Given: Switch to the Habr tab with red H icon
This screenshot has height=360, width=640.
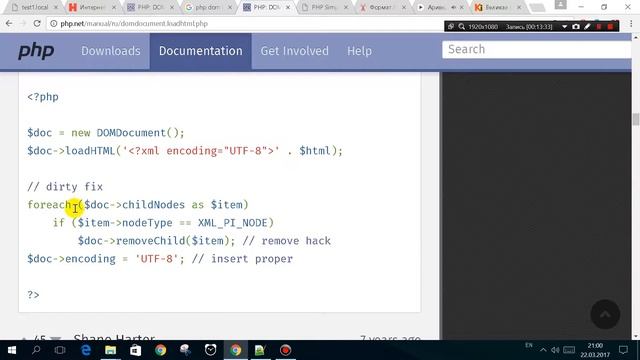Looking at the screenshot, I should click(92, 7).
